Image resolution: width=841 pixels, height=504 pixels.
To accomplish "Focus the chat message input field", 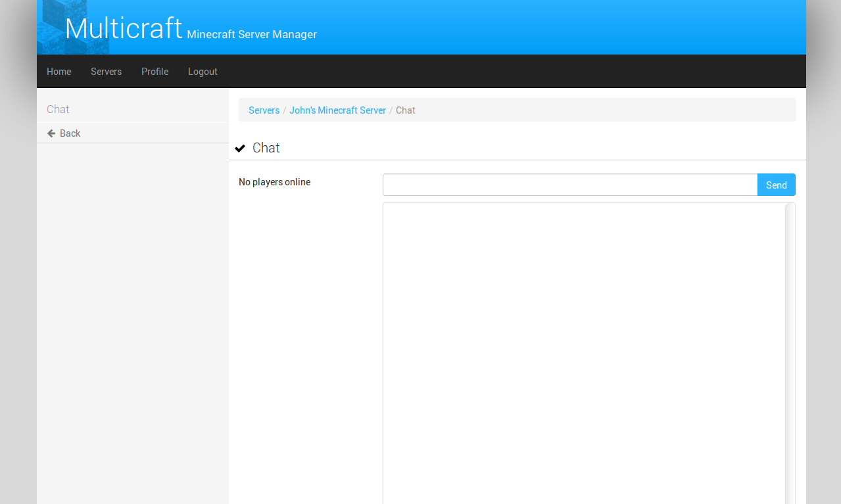I will click(x=570, y=185).
